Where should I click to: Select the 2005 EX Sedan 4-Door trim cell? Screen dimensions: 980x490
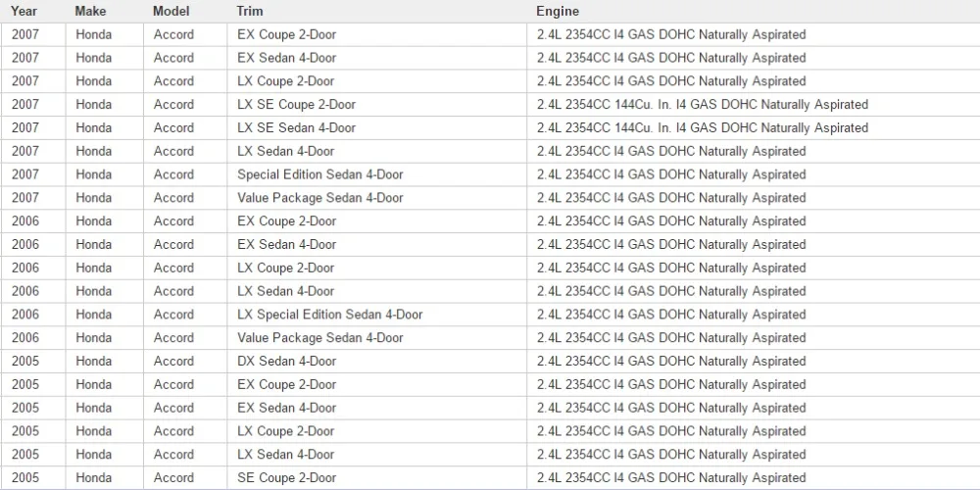[377, 408]
